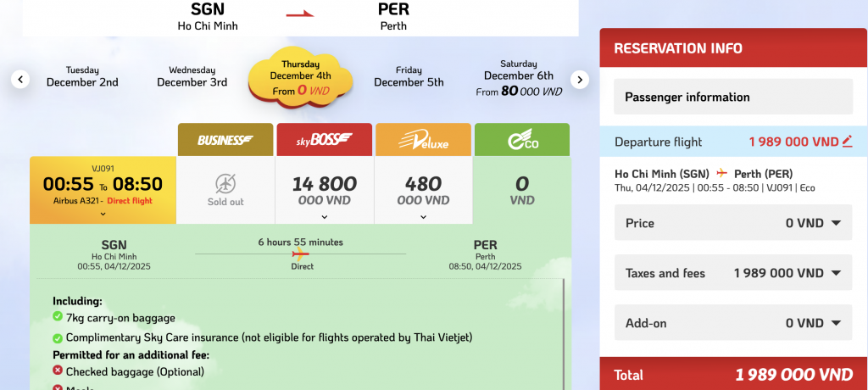The width and height of the screenshot is (868, 390).
Task: Click the edit pencil beside departure flight price
Action: click(x=847, y=142)
